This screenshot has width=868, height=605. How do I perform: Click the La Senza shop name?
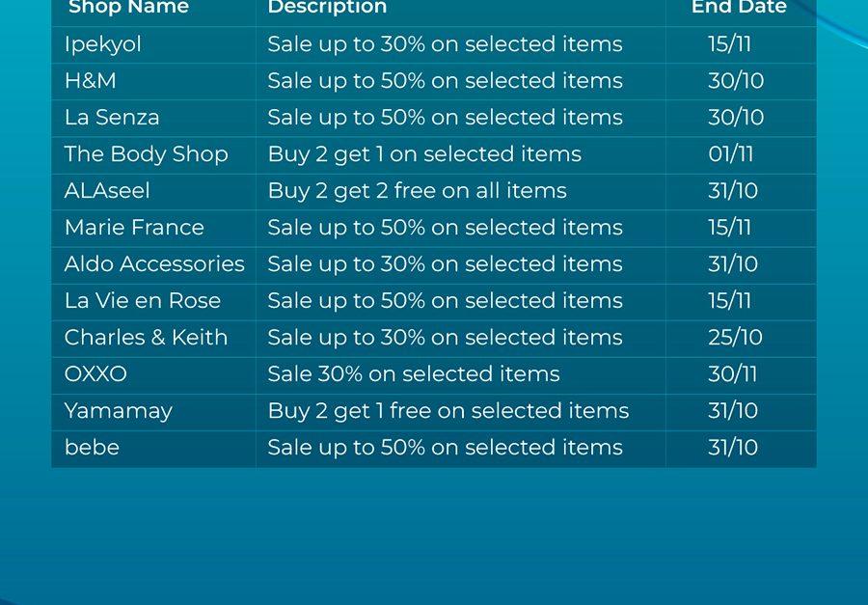(x=112, y=118)
